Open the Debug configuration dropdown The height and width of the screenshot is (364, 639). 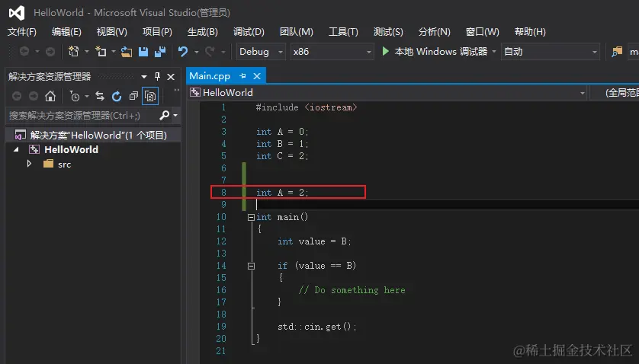(x=261, y=52)
